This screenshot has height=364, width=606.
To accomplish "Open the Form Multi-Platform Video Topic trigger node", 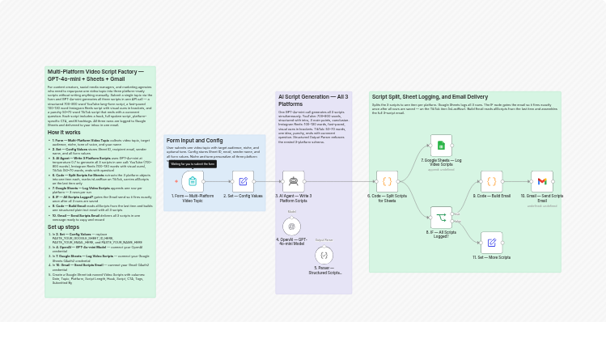I will click(x=193, y=181).
